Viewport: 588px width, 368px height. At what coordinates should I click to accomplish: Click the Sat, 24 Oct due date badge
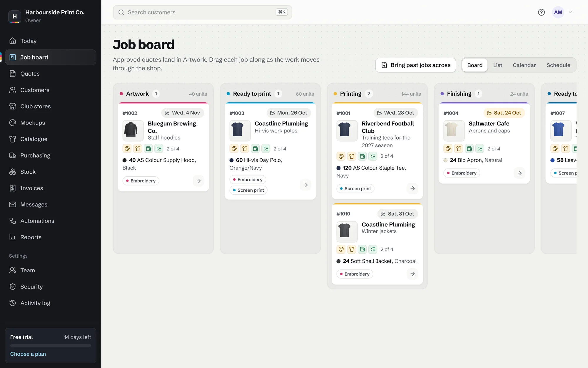[x=504, y=113]
